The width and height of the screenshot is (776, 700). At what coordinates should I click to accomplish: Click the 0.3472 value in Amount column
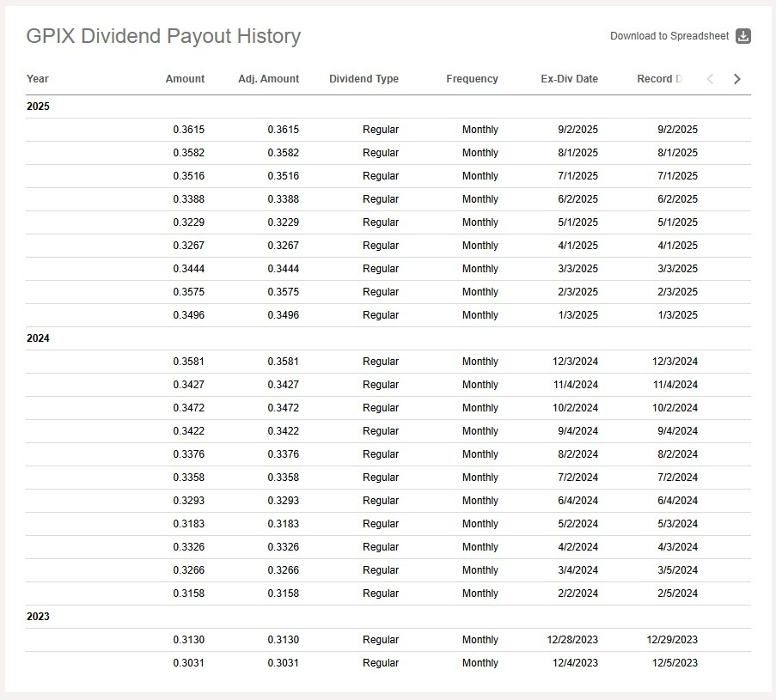coord(188,408)
